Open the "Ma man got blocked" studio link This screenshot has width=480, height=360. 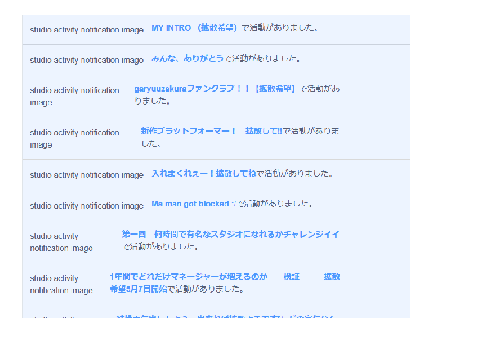click(x=190, y=204)
